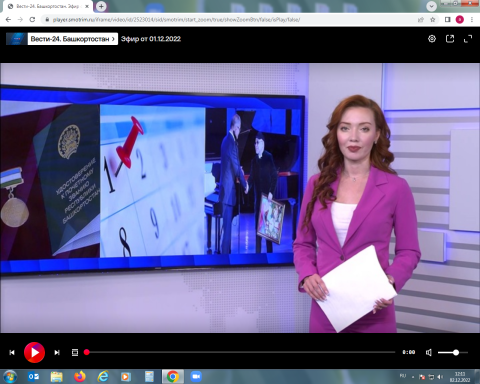Viewport: 480px width, 384px height.
Task: Select the Вести-24 Башкортостан tab
Action: point(48,6)
